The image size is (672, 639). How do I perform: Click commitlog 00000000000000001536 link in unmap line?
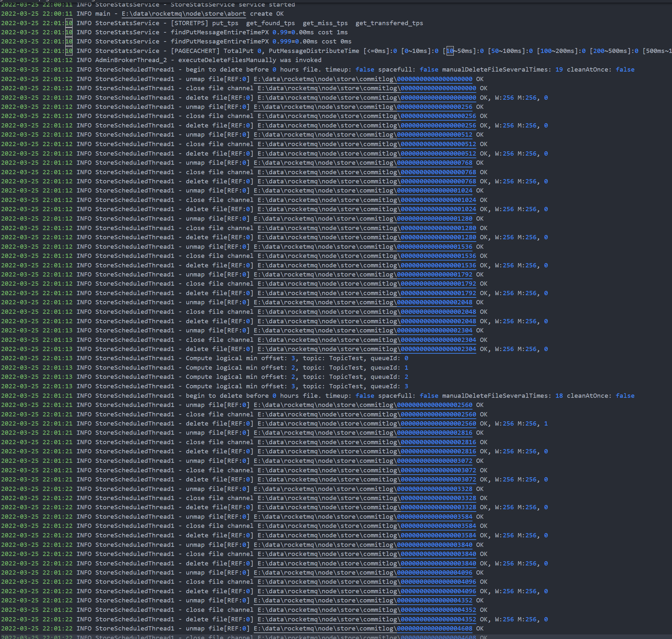(x=434, y=246)
